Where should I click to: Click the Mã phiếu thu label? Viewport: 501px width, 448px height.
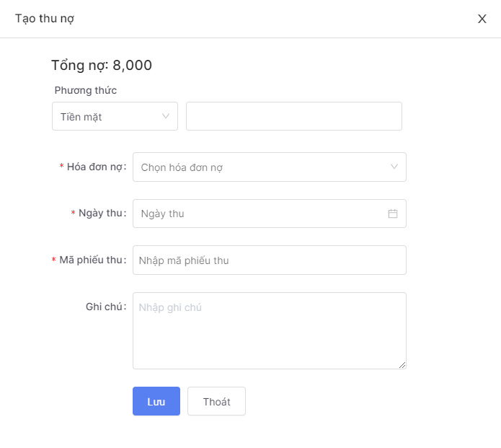[x=92, y=260]
